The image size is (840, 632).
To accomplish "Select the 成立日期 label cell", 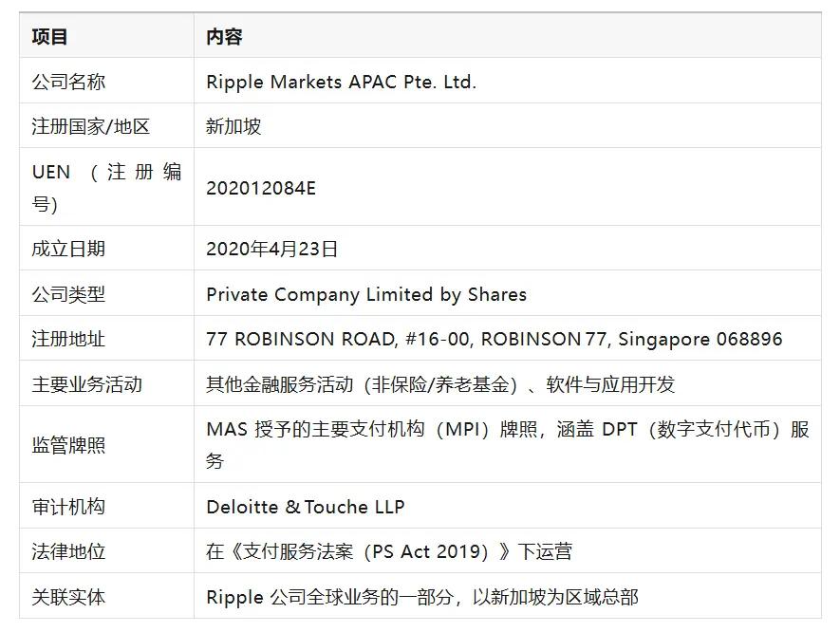I will (x=68, y=249).
